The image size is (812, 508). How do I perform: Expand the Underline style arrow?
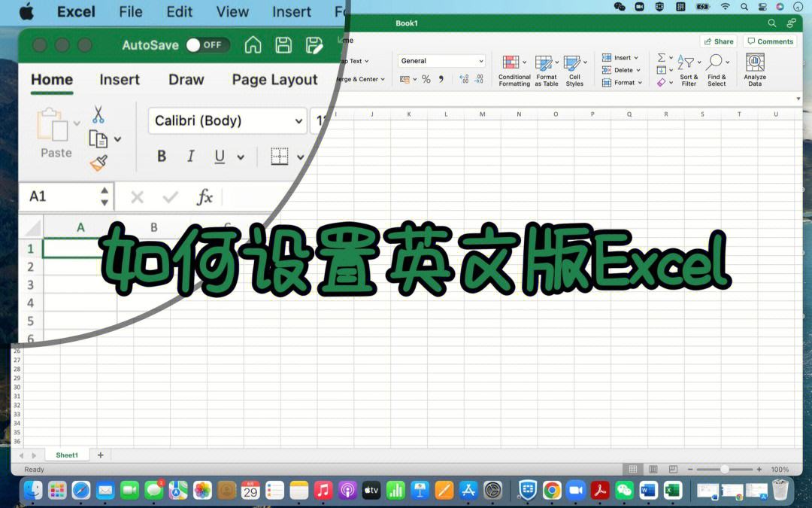tap(241, 157)
